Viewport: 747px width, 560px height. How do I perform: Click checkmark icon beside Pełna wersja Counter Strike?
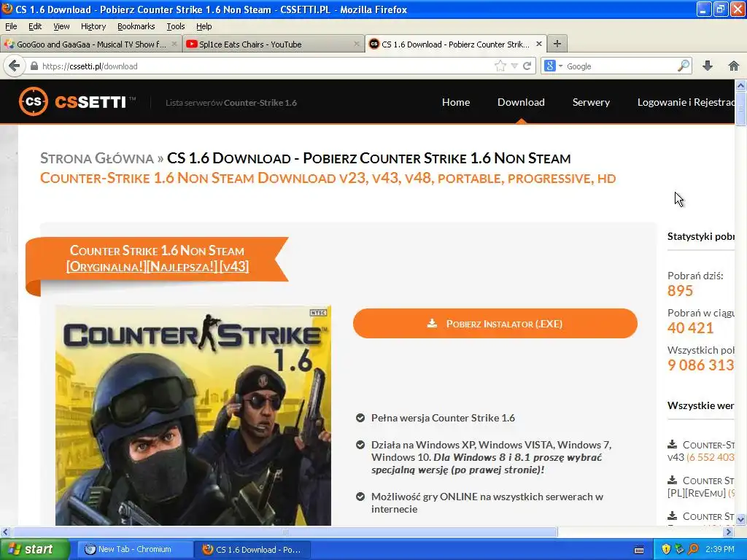point(360,418)
